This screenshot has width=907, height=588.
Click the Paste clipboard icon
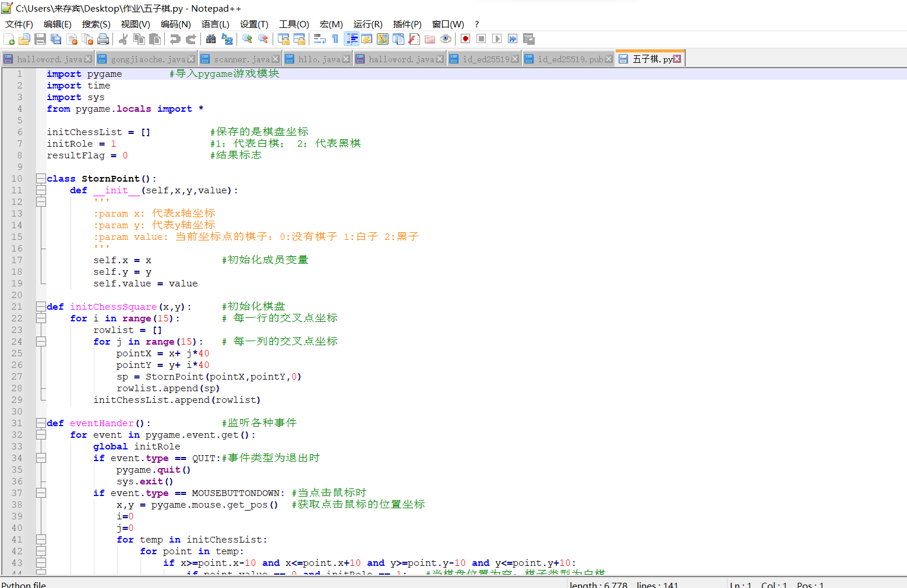tap(154, 39)
